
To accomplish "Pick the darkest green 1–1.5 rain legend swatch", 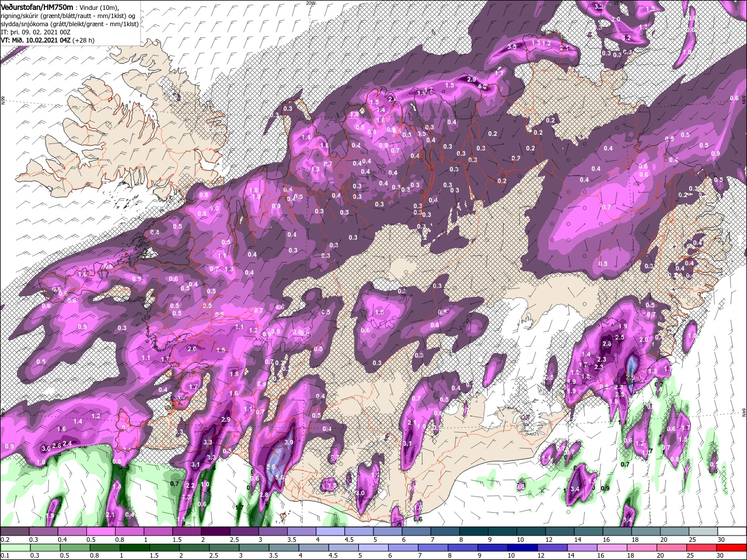I will click(x=135, y=547).
